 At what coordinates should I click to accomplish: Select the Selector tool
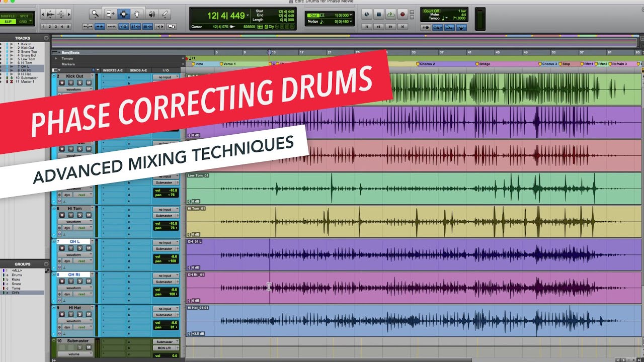[123, 14]
